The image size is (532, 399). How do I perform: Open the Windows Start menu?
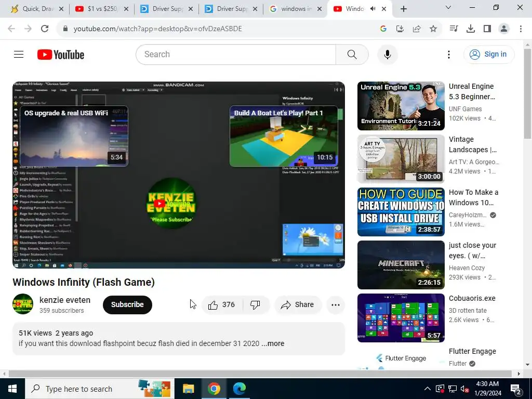pyautogui.click(x=12, y=389)
